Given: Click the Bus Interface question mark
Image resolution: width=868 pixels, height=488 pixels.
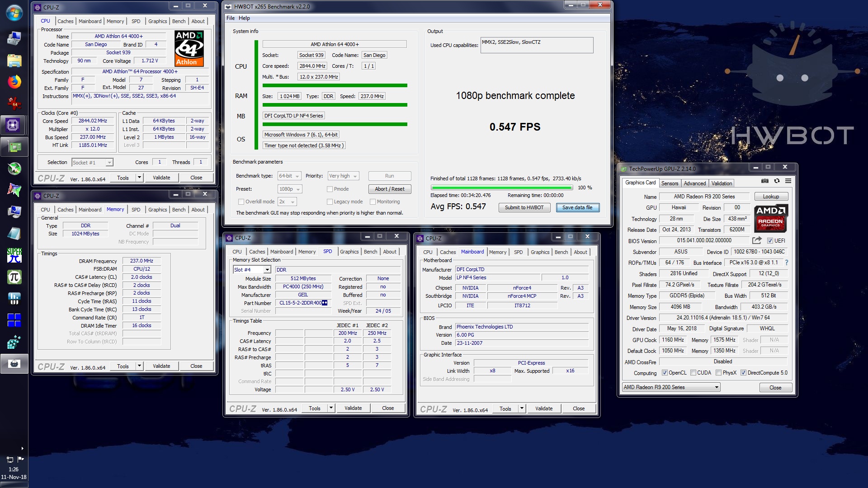Looking at the screenshot, I should tap(787, 263).
